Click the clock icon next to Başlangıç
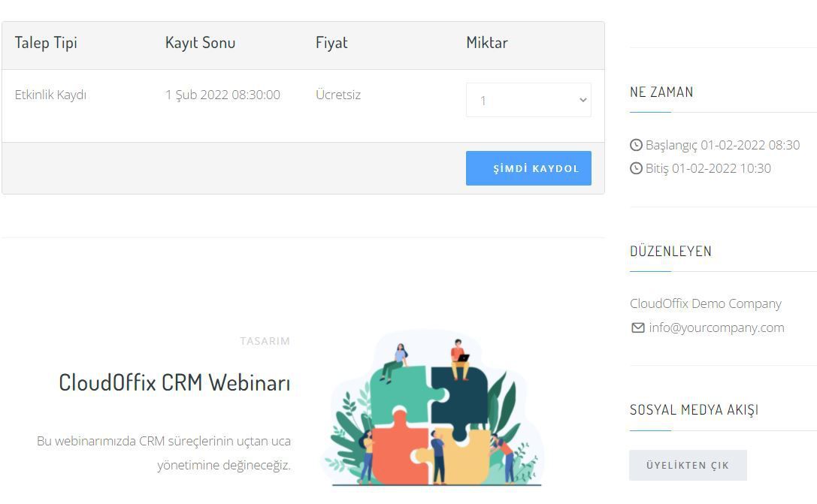Image resolution: width=817 pixels, height=504 pixels. tap(636, 145)
